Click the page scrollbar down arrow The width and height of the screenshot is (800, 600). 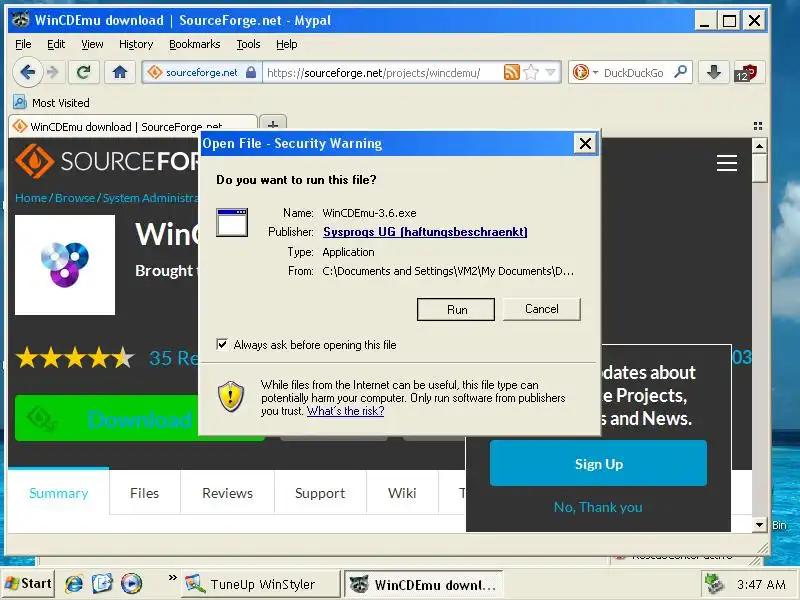759,524
